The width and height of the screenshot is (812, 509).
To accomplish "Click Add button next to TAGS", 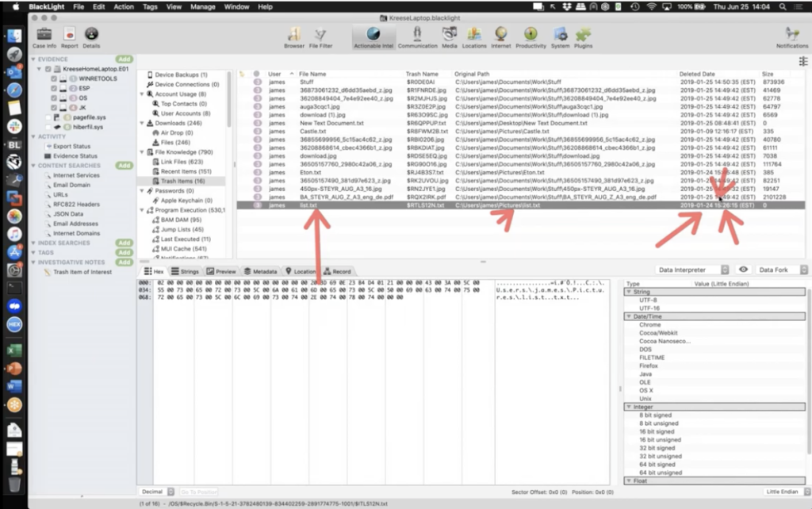I will point(124,253).
